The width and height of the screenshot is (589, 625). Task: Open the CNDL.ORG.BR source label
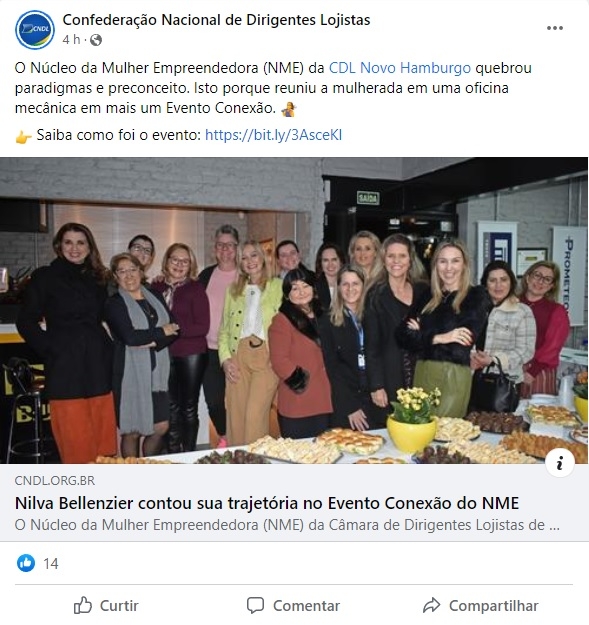coord(55,481)
